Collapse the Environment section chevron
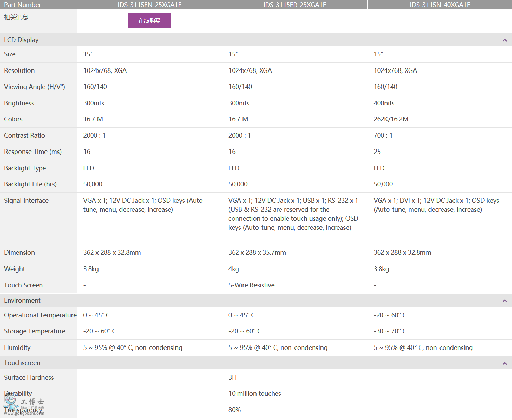Viewport: 512px width, 420px height. [x=504, y=301]
